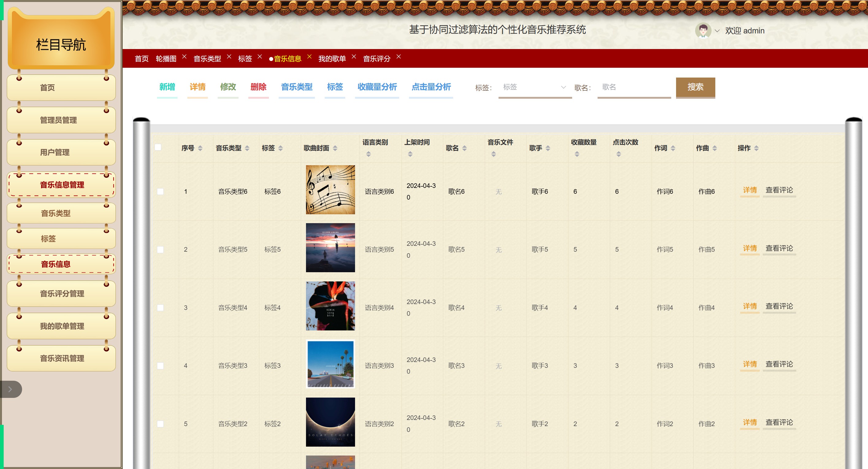This screenshot has width=868, height=469.
Task: Open the user menu chevron beside admin
Action: [x=717, y=31]
